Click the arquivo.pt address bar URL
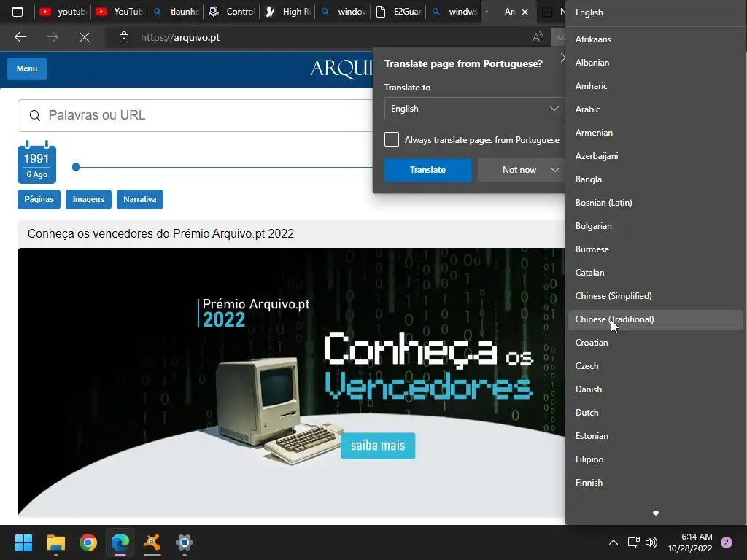Screen dimensions: 747x560 (x=180, y=37)
